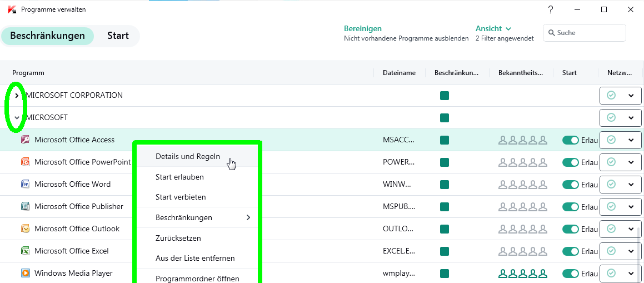Screen dimensions: 644x283
Task: Click the Microsoft Office PowerPoint icon
Action: pyautogui.click(x=25, y=162)
